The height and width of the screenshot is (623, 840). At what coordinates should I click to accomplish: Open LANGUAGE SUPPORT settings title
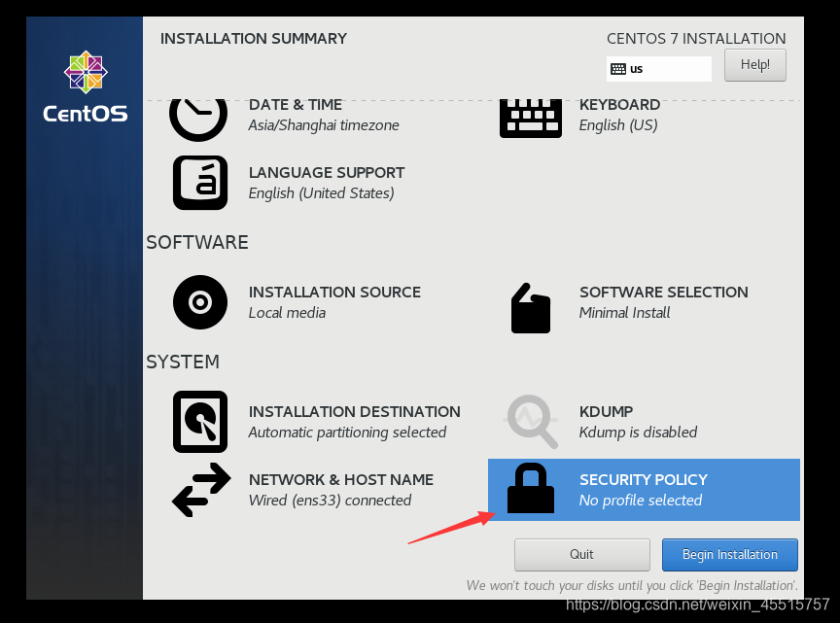pos(327,172)
